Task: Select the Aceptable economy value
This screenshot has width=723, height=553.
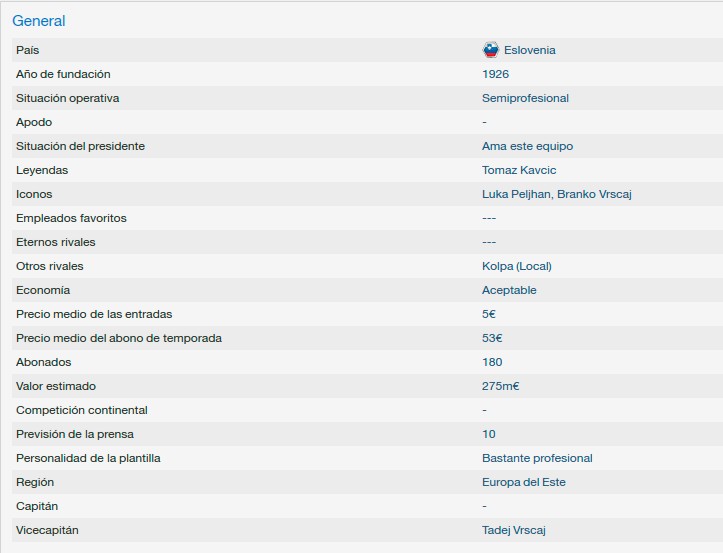Action: (509, 290)
